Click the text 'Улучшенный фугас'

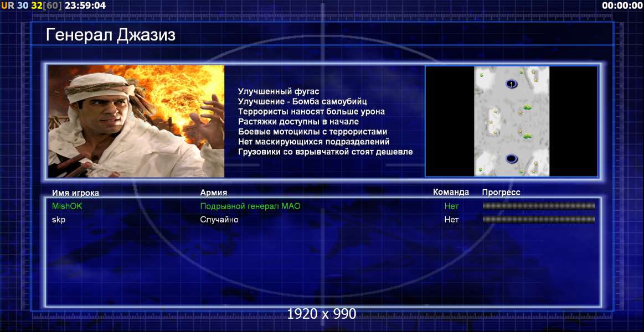click(279, 91)
